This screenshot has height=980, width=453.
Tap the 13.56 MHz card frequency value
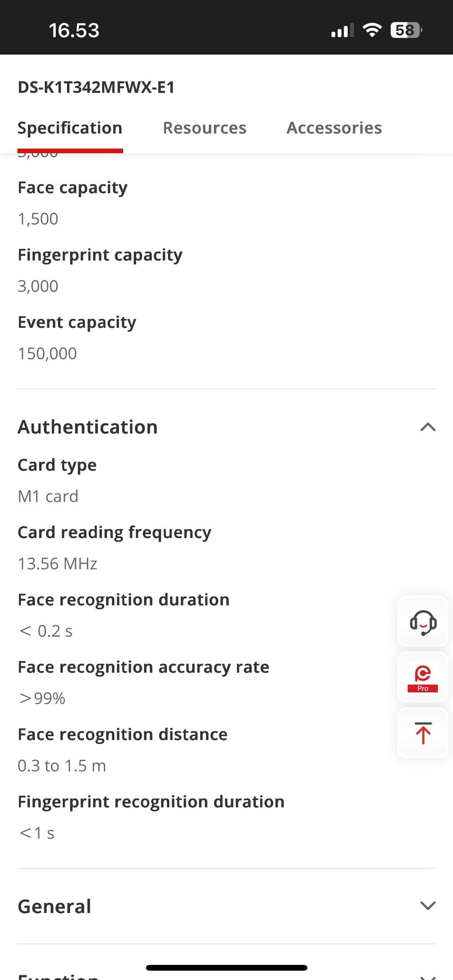(x=58, y=564)
